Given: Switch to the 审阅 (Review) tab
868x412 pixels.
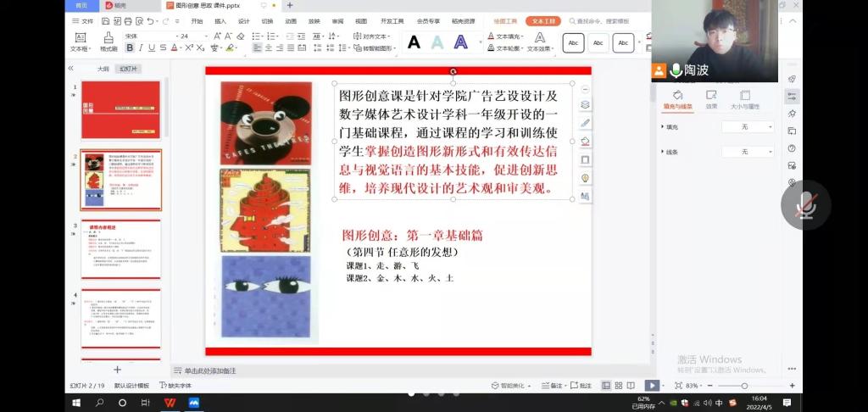Looking at the screenshot, I should tap(337, 21).
